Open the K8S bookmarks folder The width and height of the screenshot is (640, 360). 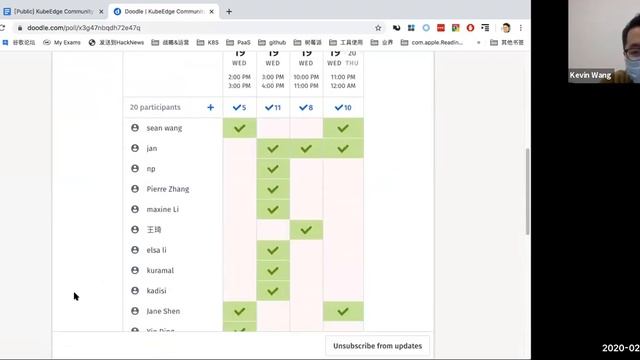[208, 42]
